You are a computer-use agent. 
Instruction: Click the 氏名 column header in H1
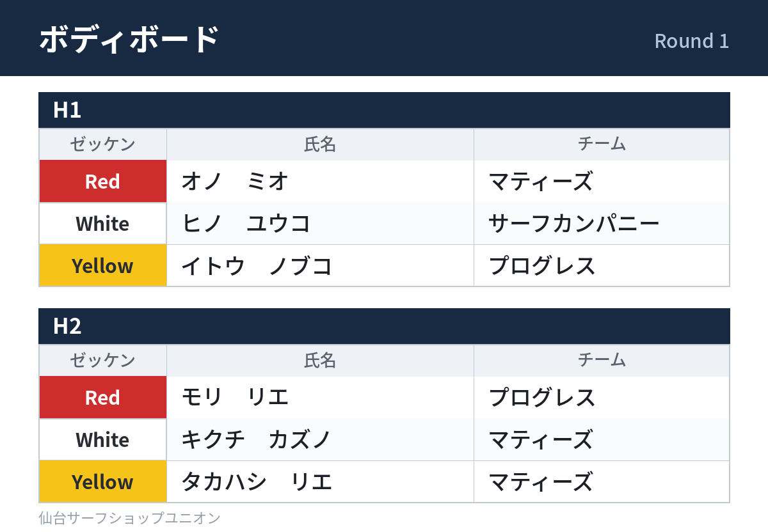(320, 145)
